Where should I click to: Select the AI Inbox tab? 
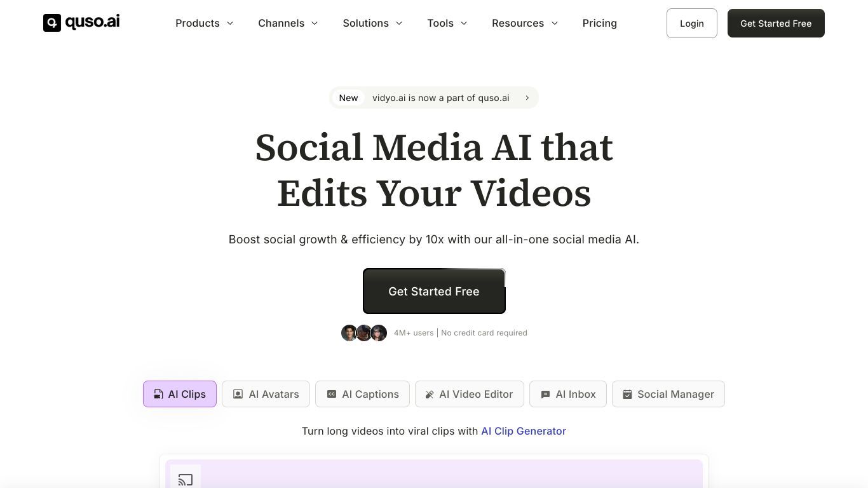(x=567, y=394)
